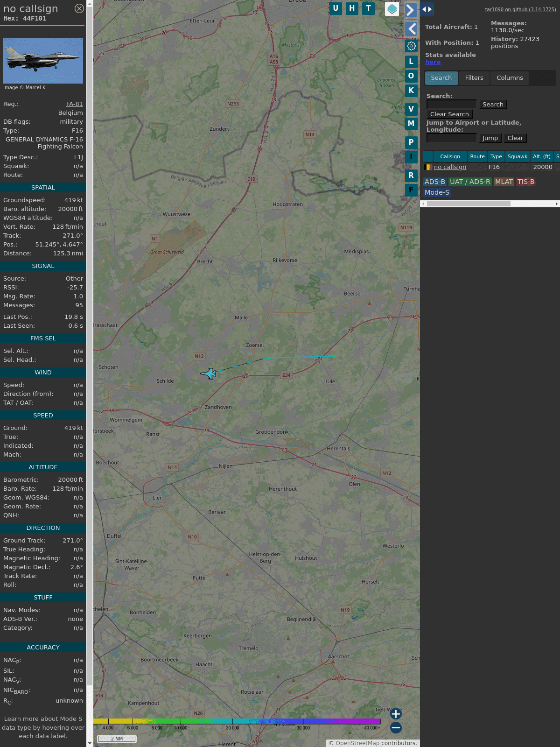The height and width of the screenshot is (747, 560).
Task: Open OpenStreetMap attribution link
Action: coord(357,743)
